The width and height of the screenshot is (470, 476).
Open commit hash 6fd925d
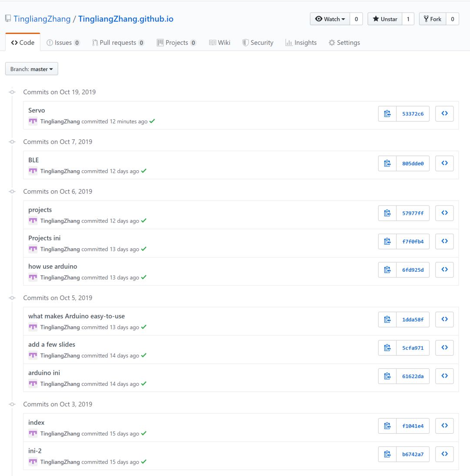click(413, 270)
